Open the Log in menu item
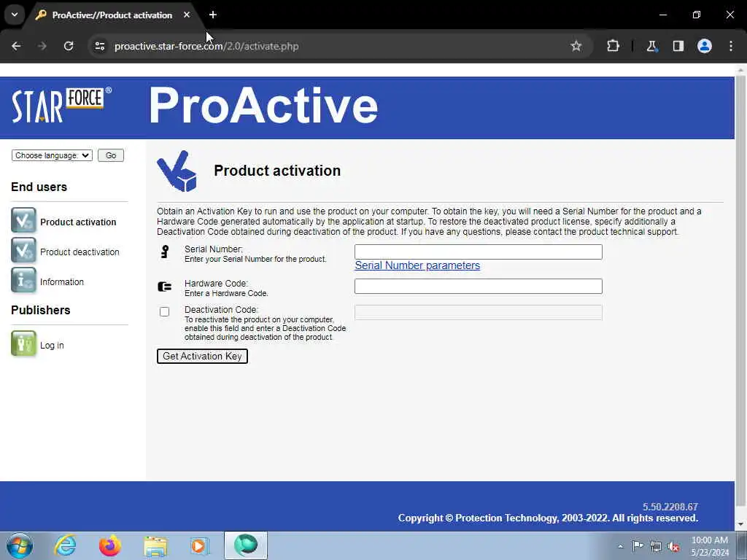 pos(52,345)
